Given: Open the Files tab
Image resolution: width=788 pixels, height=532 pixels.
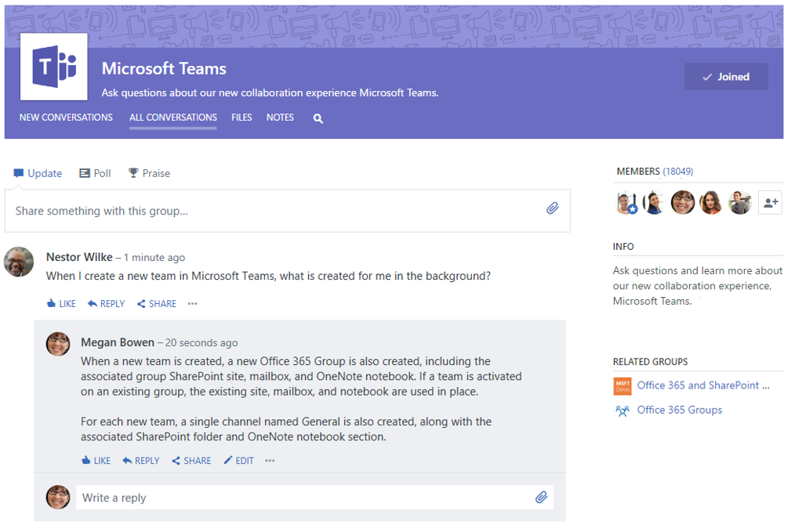Looking at the screenshot, I should [x=241, y=118].
